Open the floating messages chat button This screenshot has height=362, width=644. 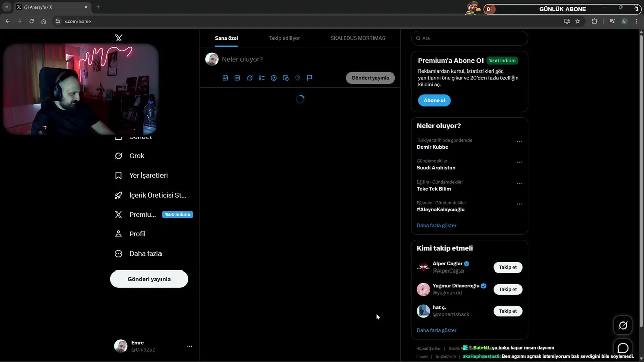[x=623, y=348]
